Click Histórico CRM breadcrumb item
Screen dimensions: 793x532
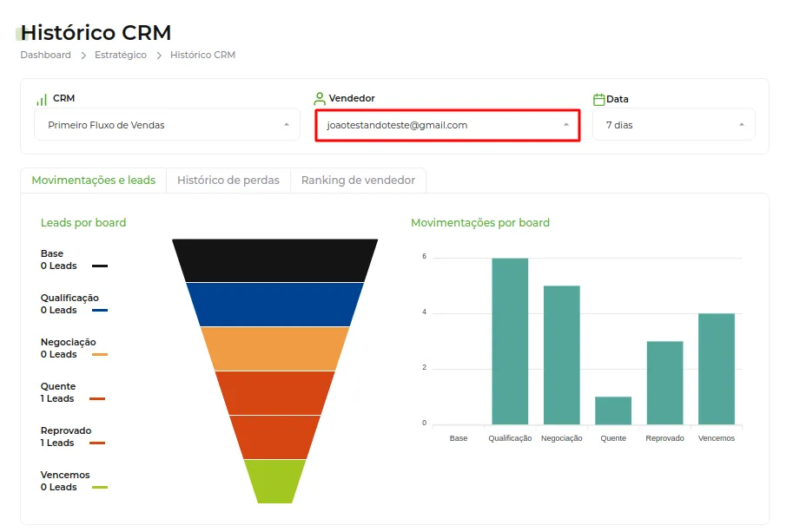[202, 55]
